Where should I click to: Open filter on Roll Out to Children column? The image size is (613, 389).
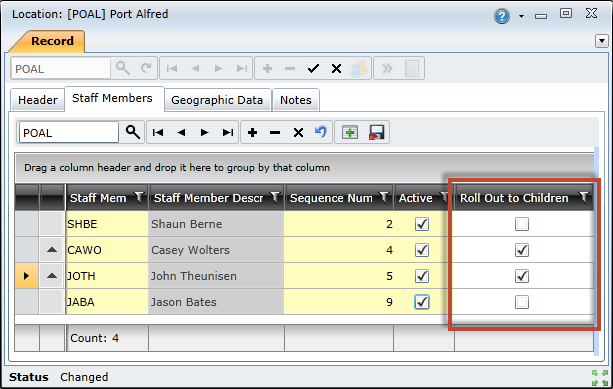click(x=584, y=197)
